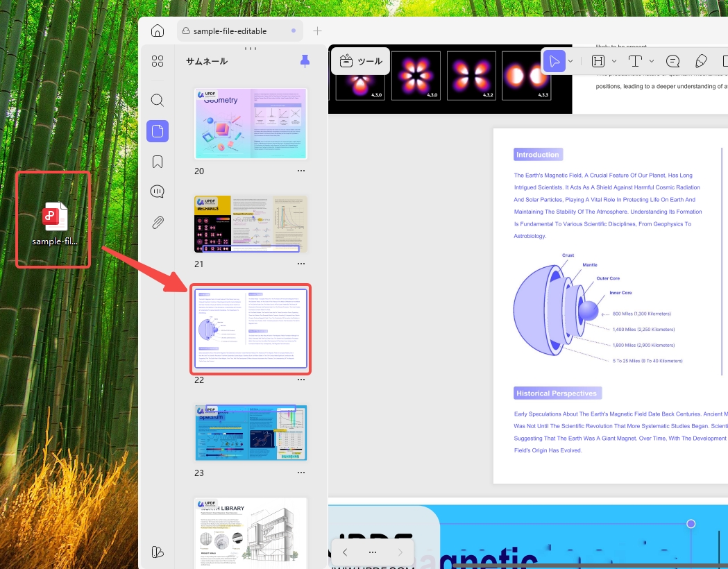Open the comments panel icon

pos(158,192)
